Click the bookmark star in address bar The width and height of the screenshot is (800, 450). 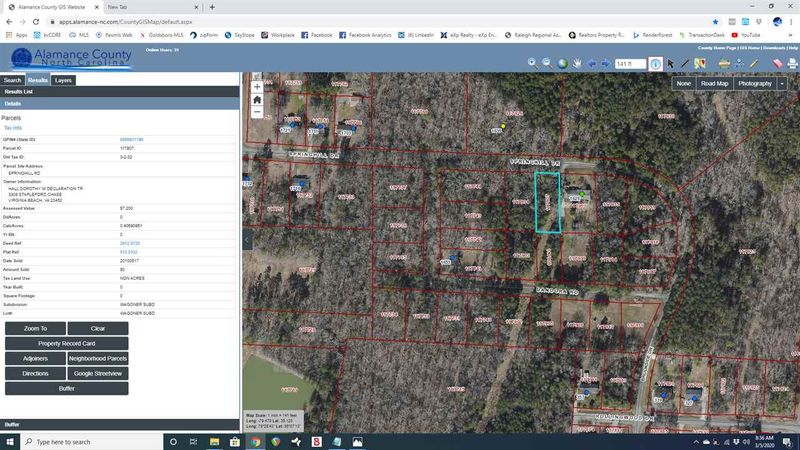click(x=715, y=22)
